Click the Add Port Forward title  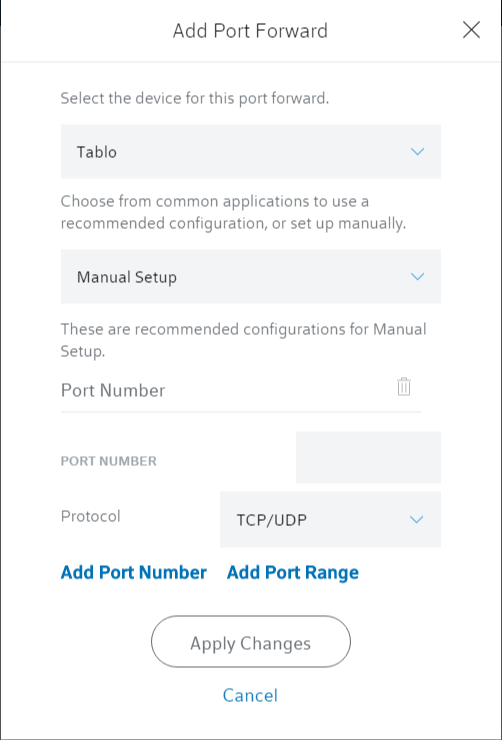pyautogui.click(x=250, y=31)
